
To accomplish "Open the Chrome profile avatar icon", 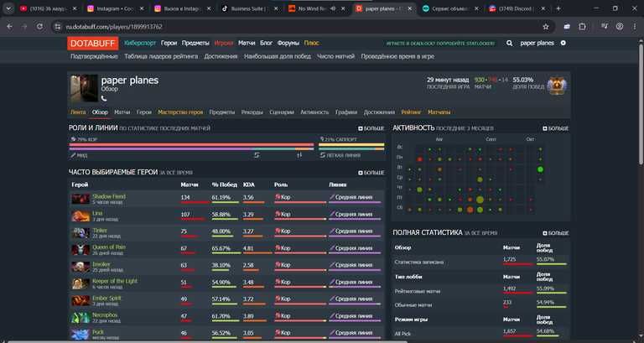I will [x=620, y=26].
